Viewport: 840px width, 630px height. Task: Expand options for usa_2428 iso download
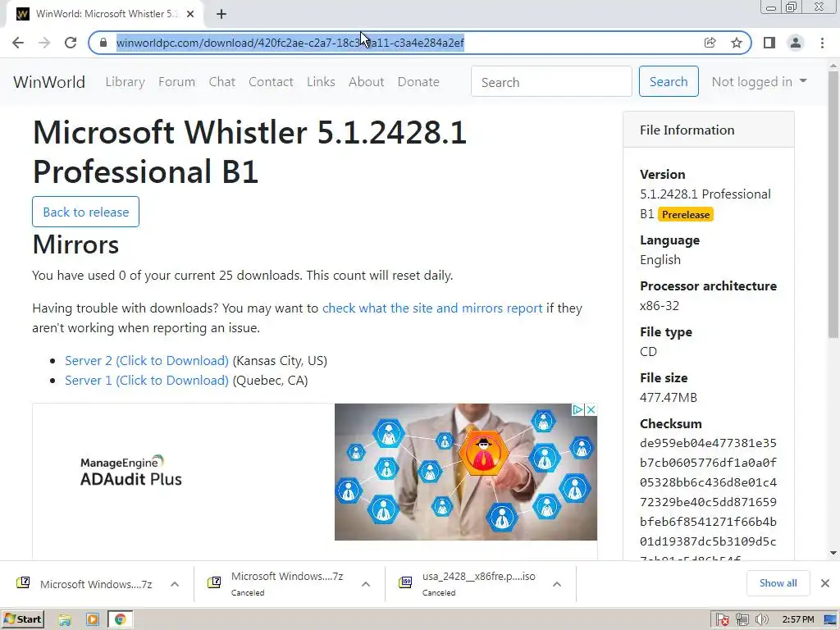pyautogui.click(x=557, y=584)
